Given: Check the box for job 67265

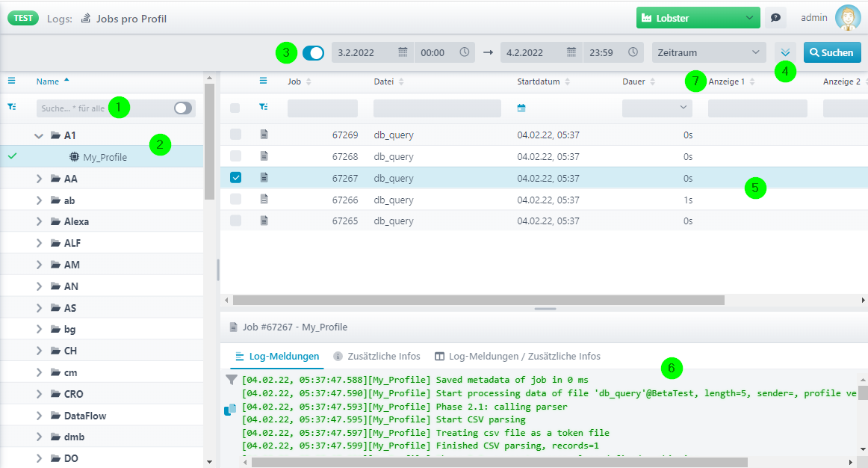Looking at the screenshot, I should tap(235, 221).
